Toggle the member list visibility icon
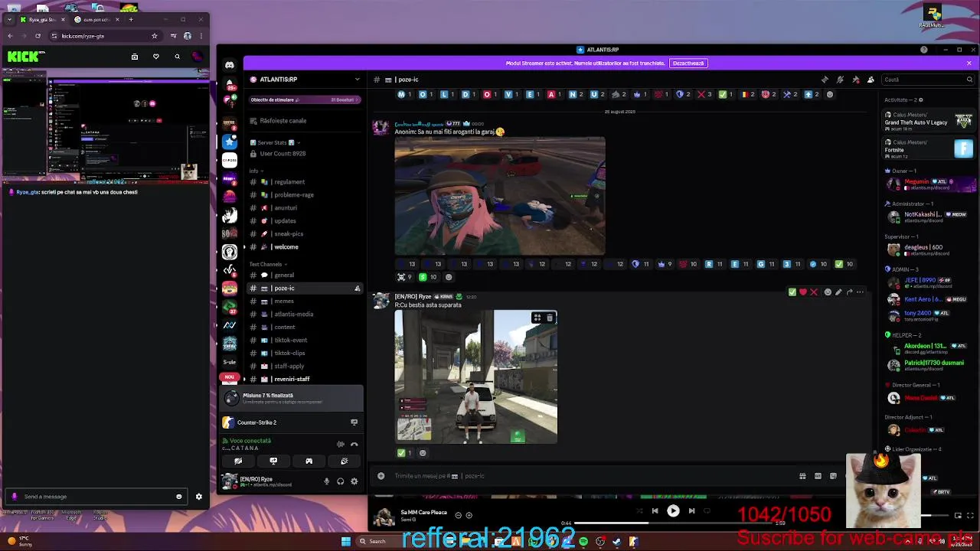The width and height of the screenshot is (980, 551). click(x=871, y=80)
